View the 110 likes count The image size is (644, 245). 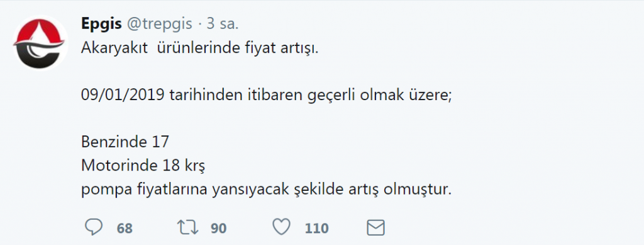point(316,228)
